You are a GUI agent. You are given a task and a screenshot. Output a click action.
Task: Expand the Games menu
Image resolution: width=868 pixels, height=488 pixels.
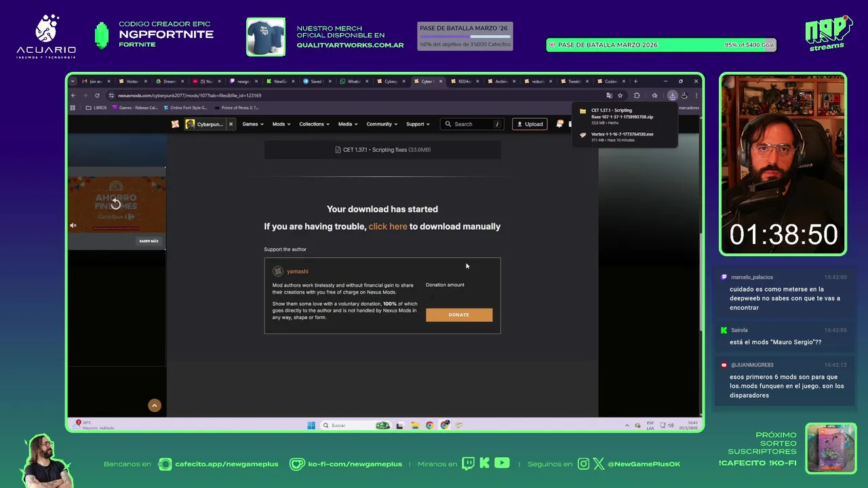click(252, 124)
